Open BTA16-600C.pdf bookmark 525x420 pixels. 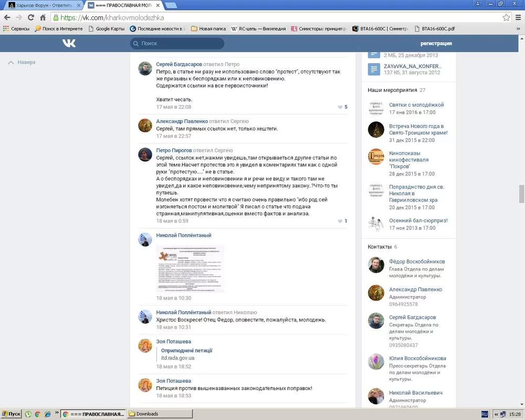click(x=435, y=29)
